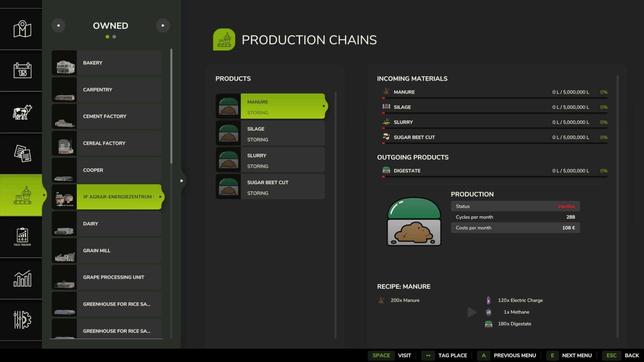The width and height of the screenshot is (644, 362).
Task: Open the statistics bar chart sidebar icon
Action: pyautogui.click(x=22, y=278)
